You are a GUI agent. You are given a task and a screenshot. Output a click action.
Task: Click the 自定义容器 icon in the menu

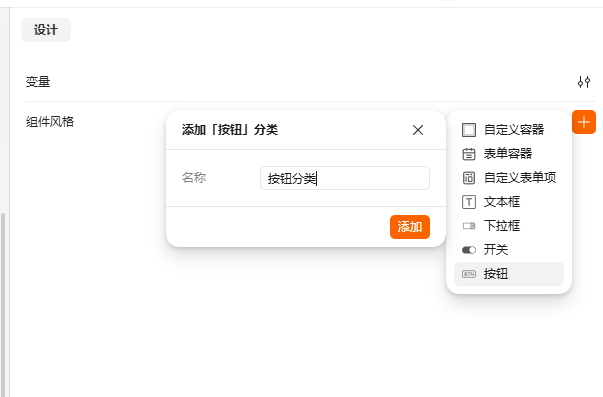click(469, 130)
